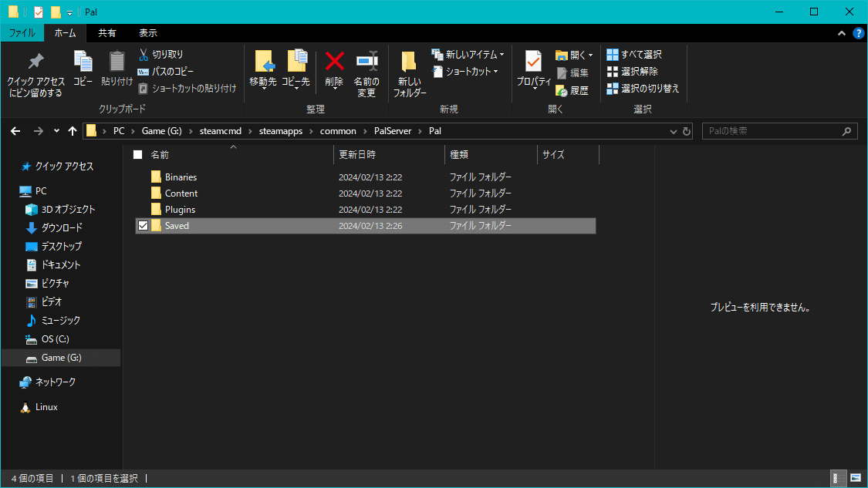868x488 pixels.
Task: Click History (履歴) in the ribbon
Action: pos(572,91)
